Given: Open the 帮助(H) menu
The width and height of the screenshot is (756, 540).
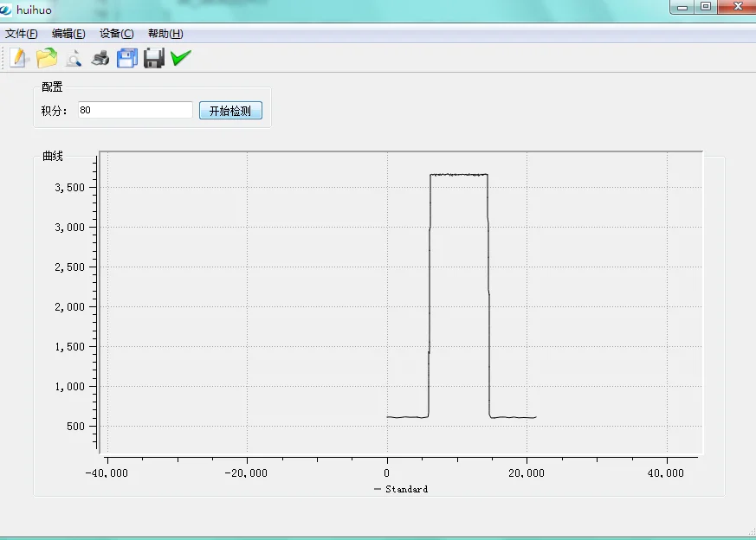Looking at the screenshot, I should pyautogui.click(x=165, y=34).
